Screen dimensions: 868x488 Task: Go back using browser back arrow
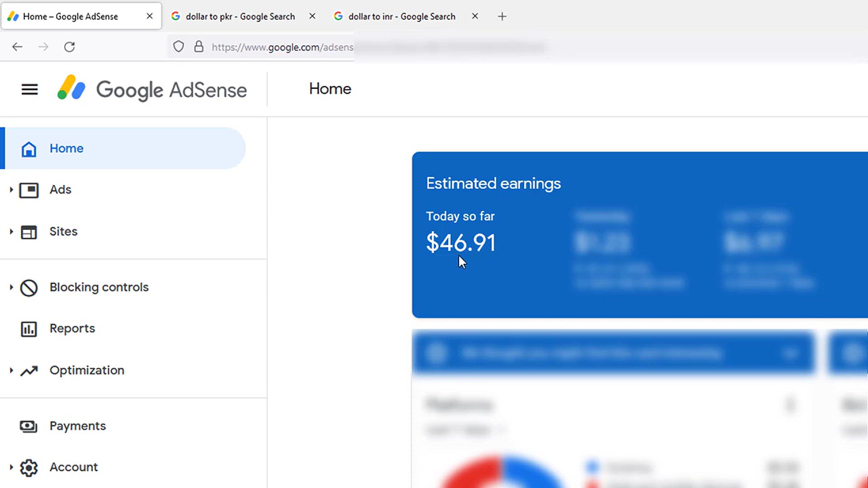pos(17,47)
